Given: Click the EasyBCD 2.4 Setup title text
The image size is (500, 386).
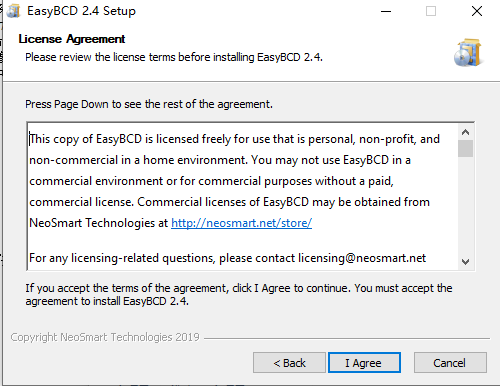Looking at the screenshot, I should click(x=81, y=11).
